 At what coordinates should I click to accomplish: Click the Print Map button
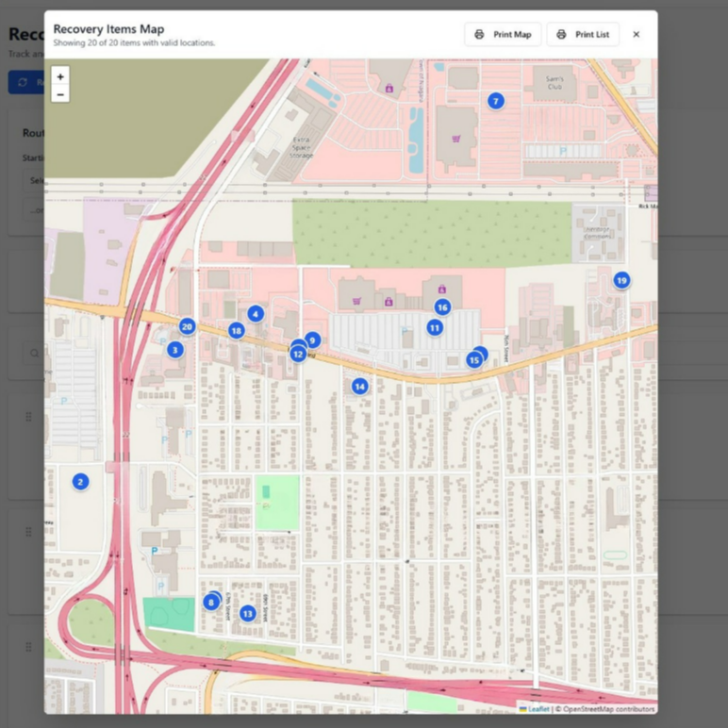503,34
